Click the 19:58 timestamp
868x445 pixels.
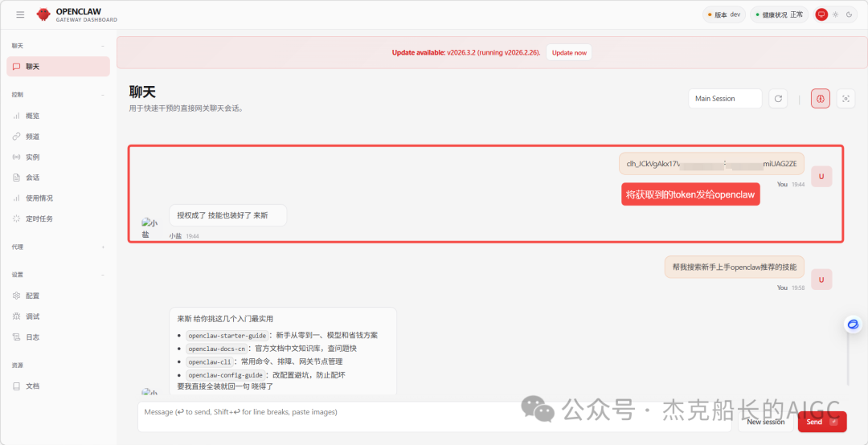[798, 288]
